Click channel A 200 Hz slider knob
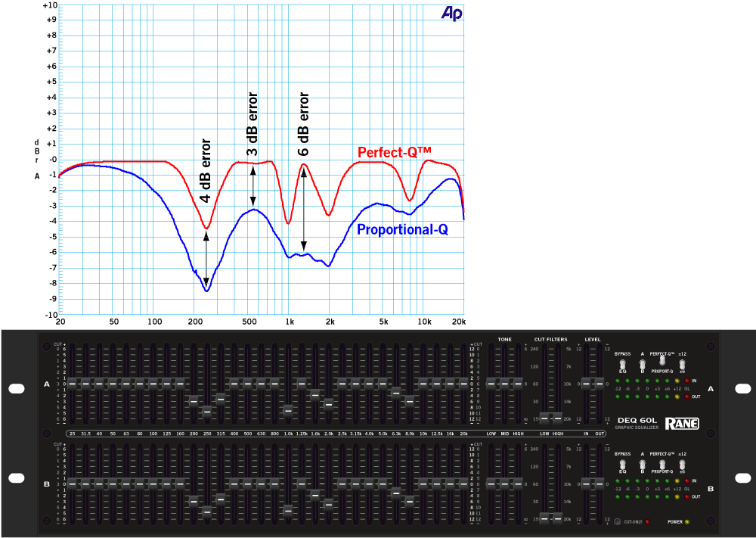The height and width of the screenshot is (538, 756). point(194,402)
